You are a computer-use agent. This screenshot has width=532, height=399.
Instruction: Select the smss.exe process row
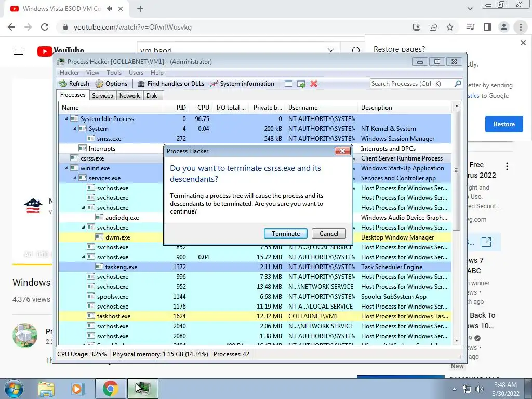coord(255,138)
